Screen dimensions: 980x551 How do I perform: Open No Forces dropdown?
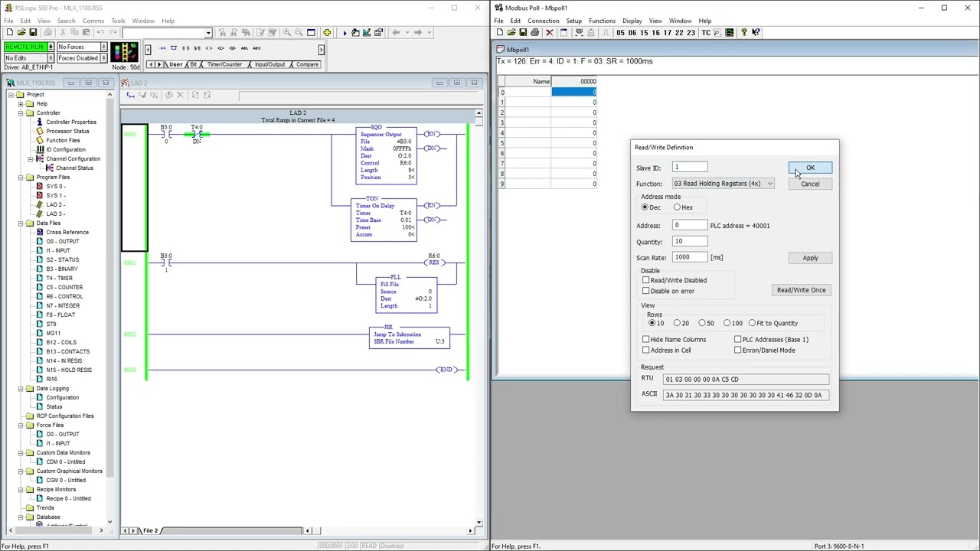point(104,47)
